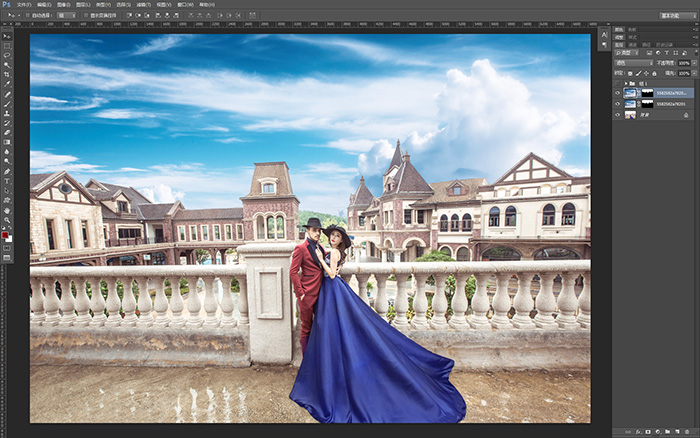The image size is (700, 438).
Task: Click the auto-align layers icon in options bar
Action: [253, 15]
